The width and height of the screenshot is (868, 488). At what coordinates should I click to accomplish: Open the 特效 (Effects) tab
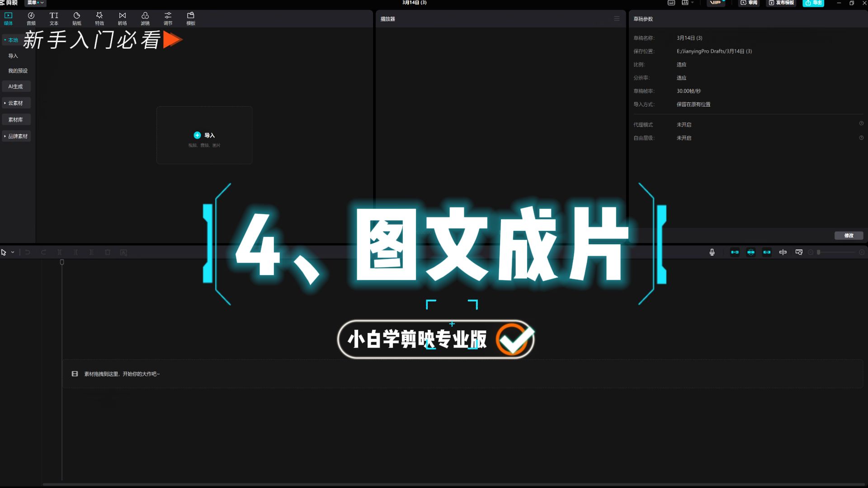[x=99, y=19]
